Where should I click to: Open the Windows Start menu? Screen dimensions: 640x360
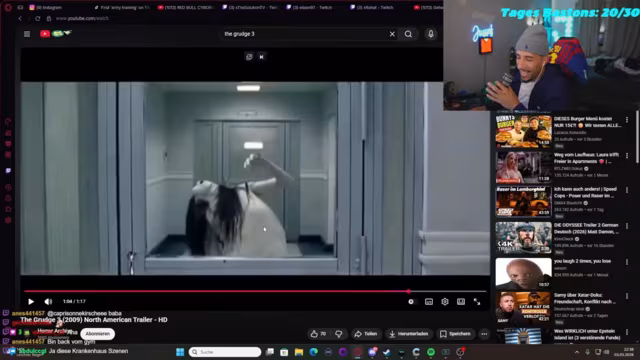[x=180, y=352]
